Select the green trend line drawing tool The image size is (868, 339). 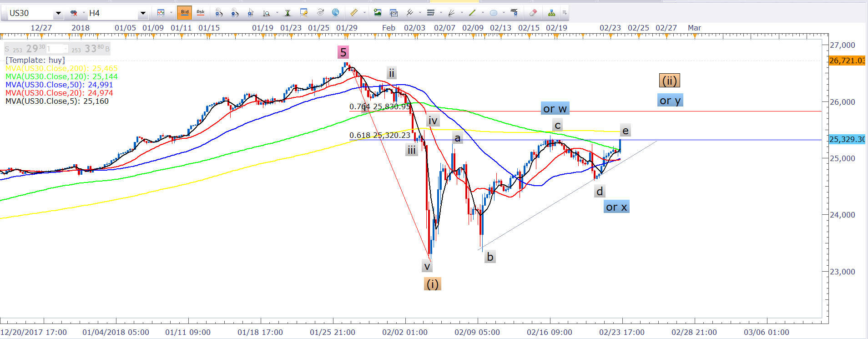[x=472, y=13]
